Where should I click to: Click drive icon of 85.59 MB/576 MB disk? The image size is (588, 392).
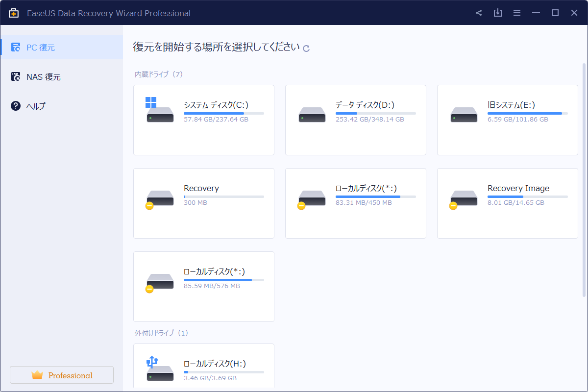(160, 283)
